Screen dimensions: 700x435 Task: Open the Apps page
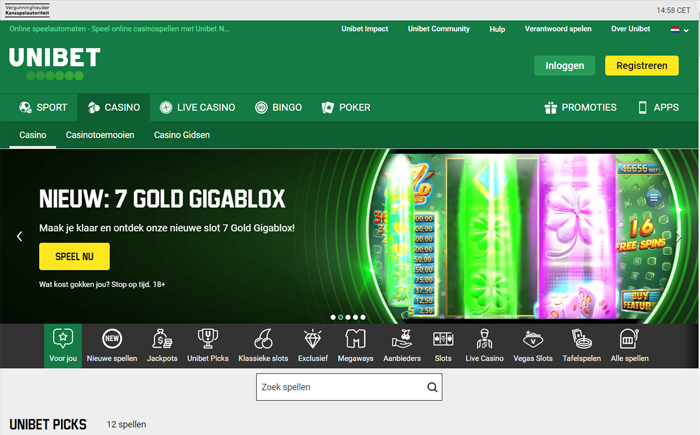point(658,107)
